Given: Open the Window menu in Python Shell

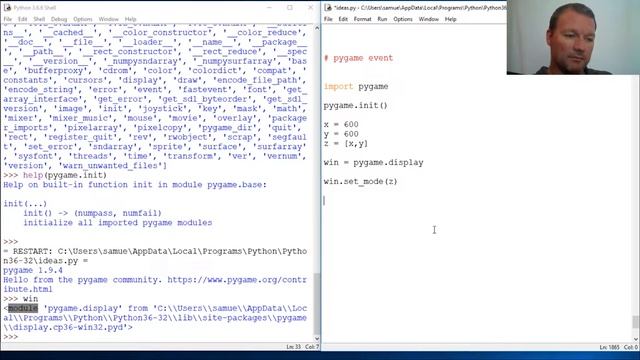Looking at the screenshot, I should click(x=109, y=19).
